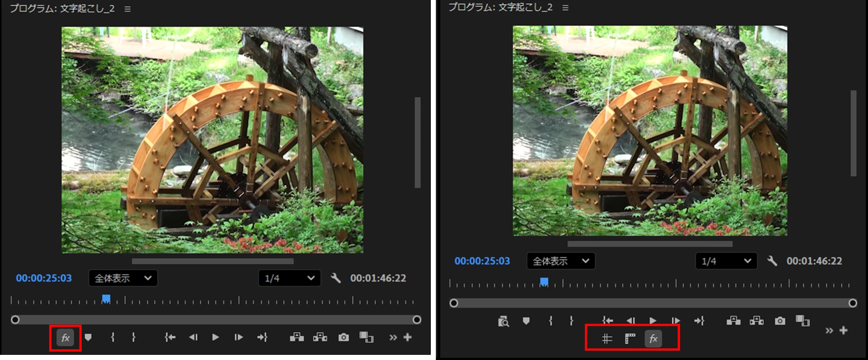Click left handle of left monitor zoom bar
The image size is (868, 360).
click(x=15, y=320)
